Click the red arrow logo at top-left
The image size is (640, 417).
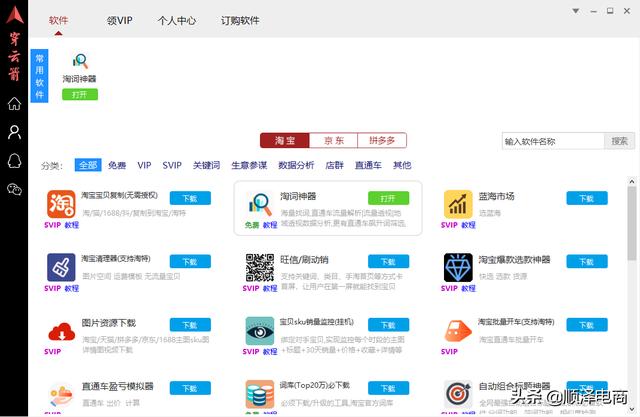point(14,14)
